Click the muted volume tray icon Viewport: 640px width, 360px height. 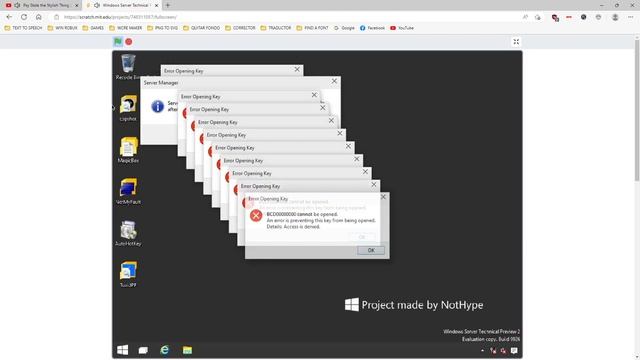tap(503, 350)
